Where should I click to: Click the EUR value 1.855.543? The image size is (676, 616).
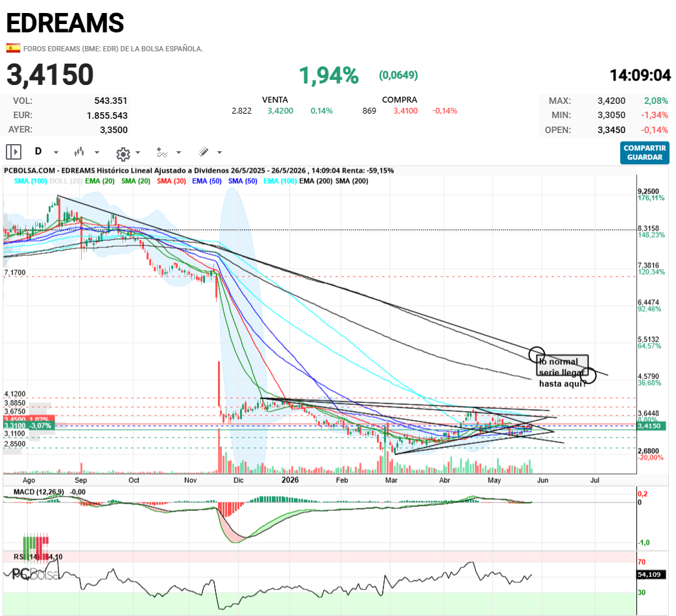click(x=107, y=116)
